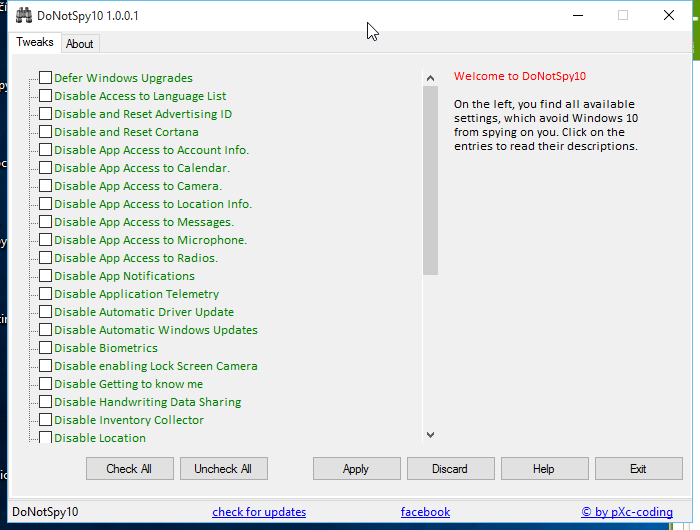The width and height of the screenshot is (700, 530).
Task: Select the Disable Application Telemetry label
Action: point(137,294)
